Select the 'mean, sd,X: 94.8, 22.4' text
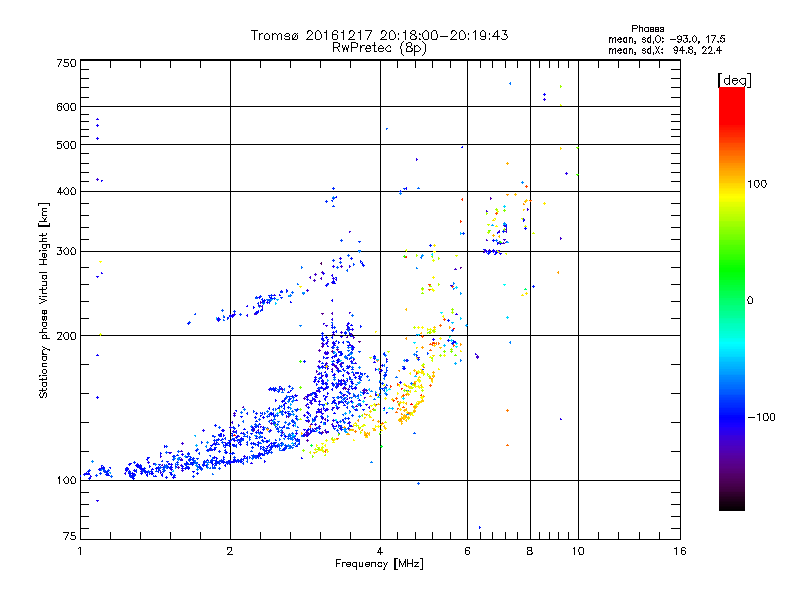This screenshot has width=800, height=600. point(665,50)
